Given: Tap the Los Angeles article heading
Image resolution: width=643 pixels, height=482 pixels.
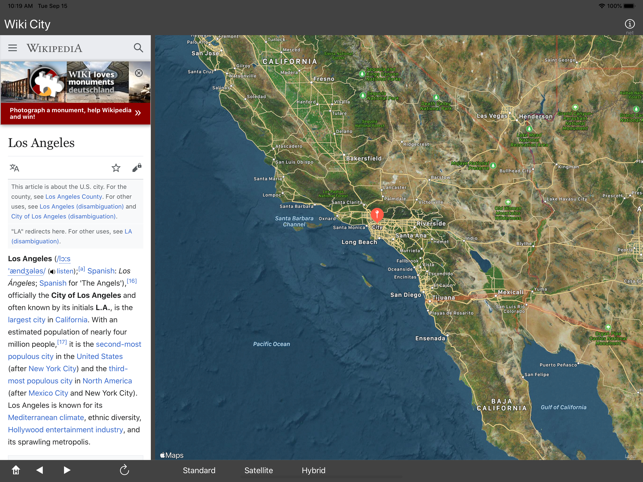Looking at the screenshot, I should tap(41, 143).
